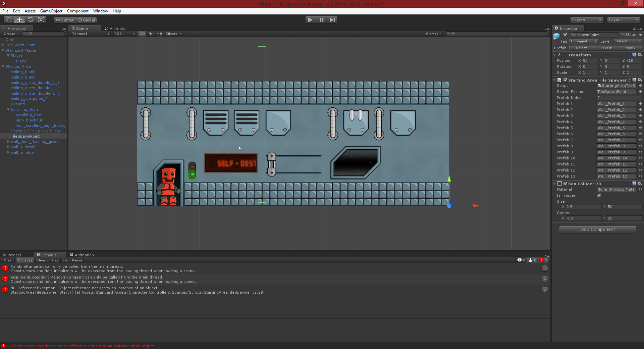Screen dimensions: 644x349
Task: Open Transform component help icon
Action: pyautogui.click(x=634, y=55)
